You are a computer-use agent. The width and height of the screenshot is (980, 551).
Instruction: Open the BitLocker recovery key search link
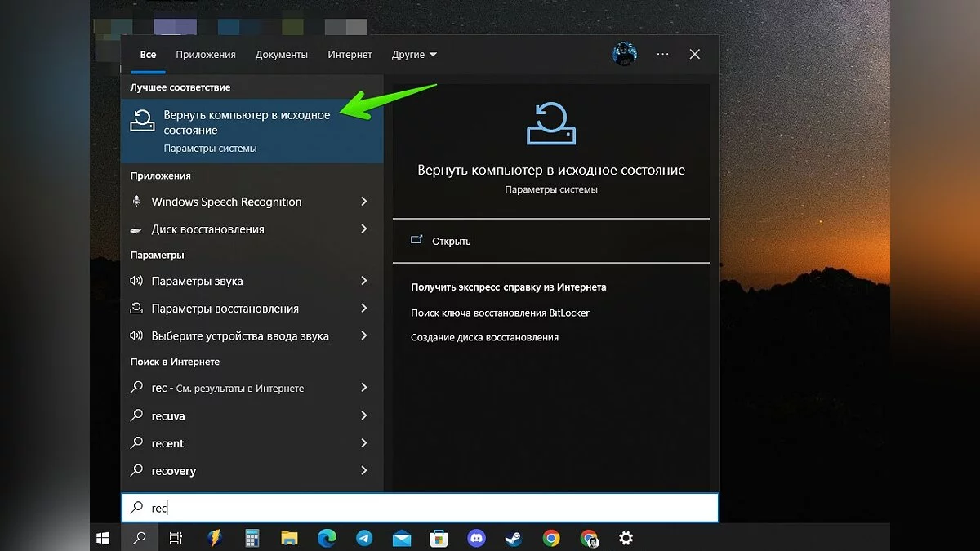pos(500,313)
